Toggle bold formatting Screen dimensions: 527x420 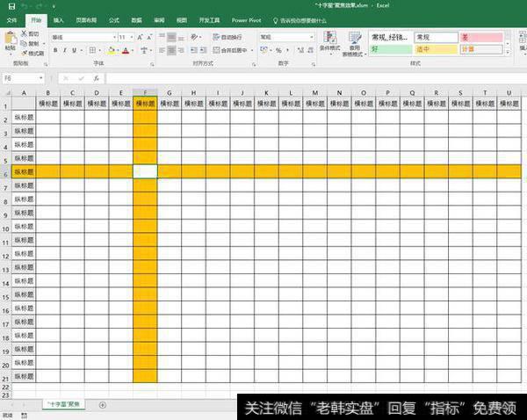[55, 51]
